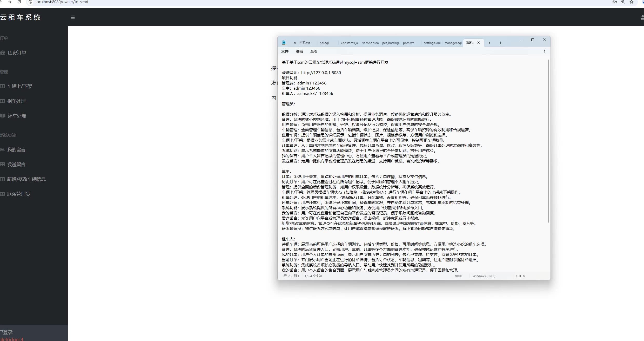Click the Notepad settings gear icon
Viewport: 644px width, 341px height.
(x=545, y=51)
